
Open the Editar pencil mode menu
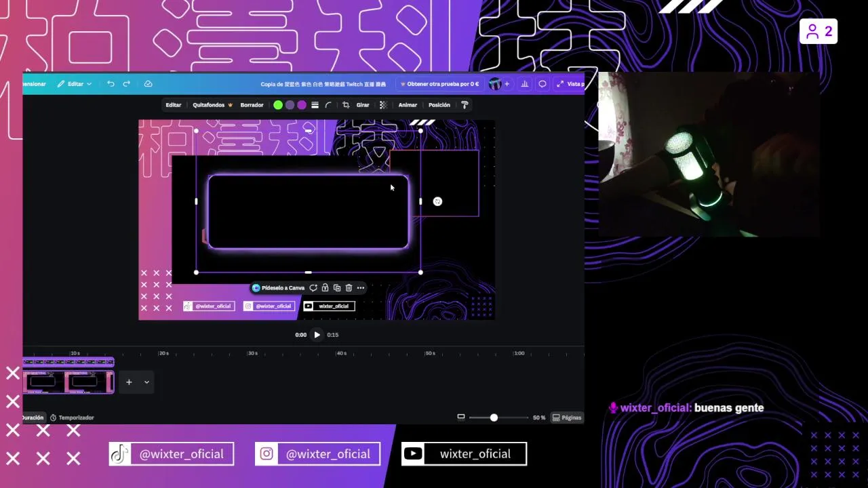coord(75,84)
